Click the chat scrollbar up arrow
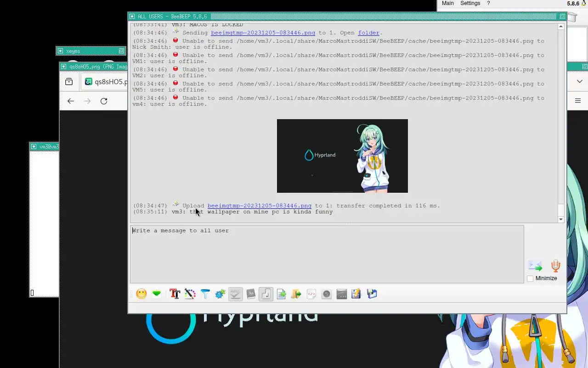 pos(561,27)
